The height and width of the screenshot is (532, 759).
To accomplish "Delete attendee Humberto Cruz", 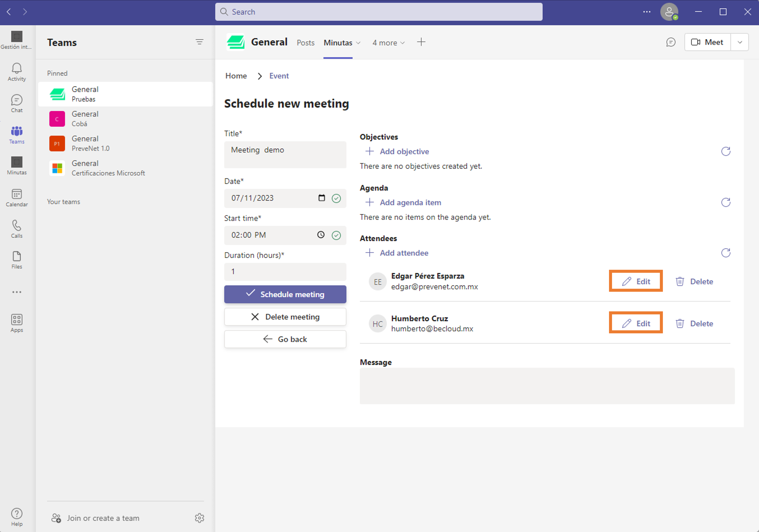I will tap(694, 323).
